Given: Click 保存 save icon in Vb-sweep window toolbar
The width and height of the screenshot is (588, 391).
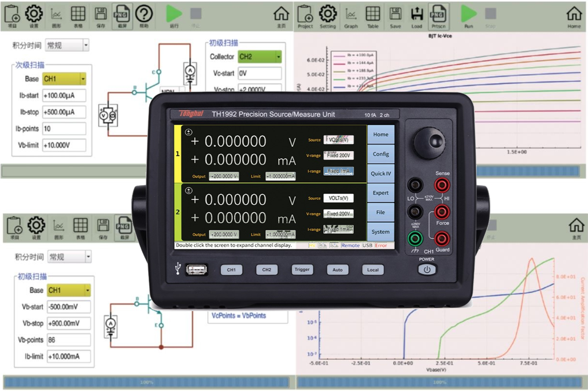Looking at the screenshot, I should pyautogui.click(x=103, y=228).
